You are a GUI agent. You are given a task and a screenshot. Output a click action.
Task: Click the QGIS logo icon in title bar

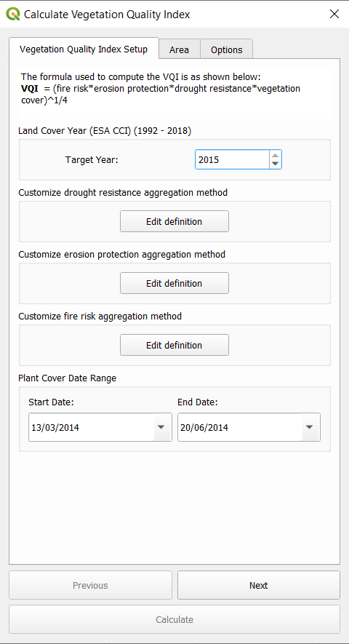coord(13,15)
